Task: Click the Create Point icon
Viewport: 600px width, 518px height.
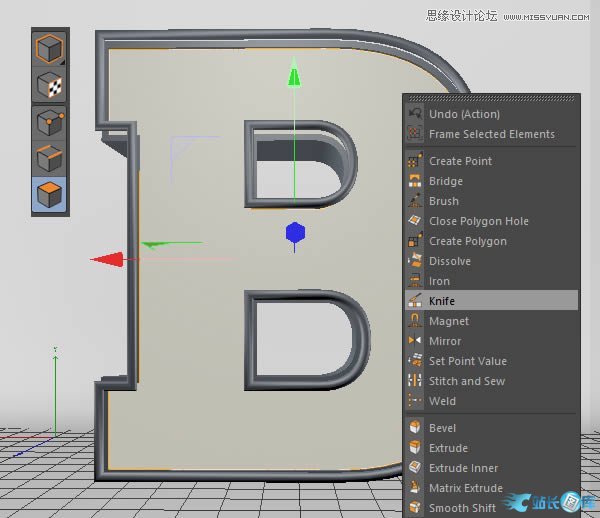Action: coord(415,161)
